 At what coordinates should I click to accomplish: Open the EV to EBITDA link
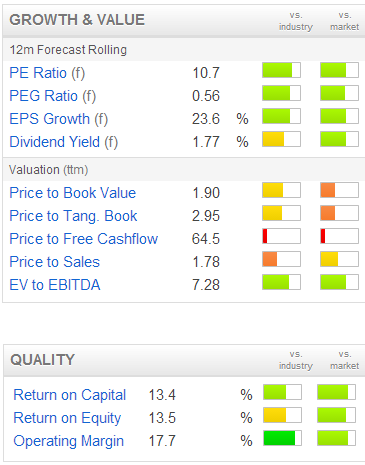55,285
